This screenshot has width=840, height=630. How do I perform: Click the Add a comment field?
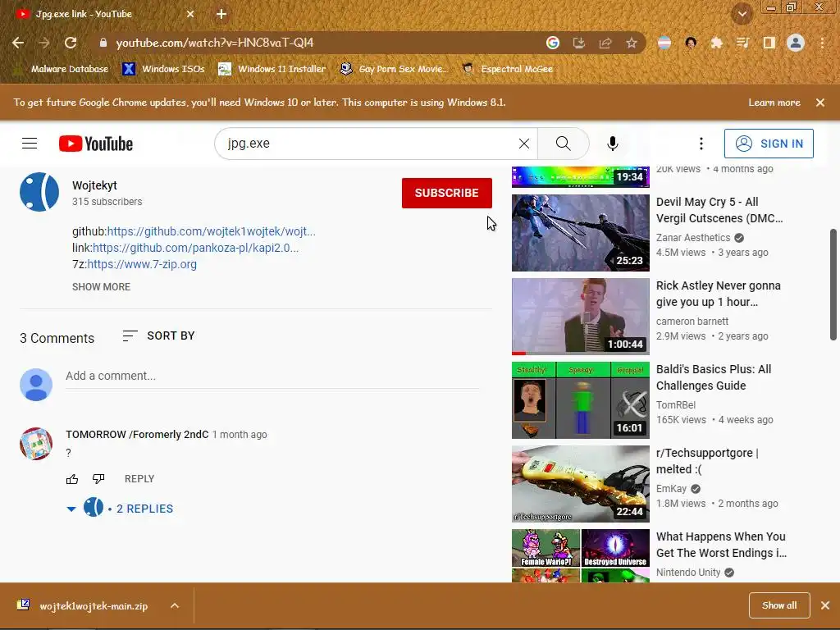(272, 376)
